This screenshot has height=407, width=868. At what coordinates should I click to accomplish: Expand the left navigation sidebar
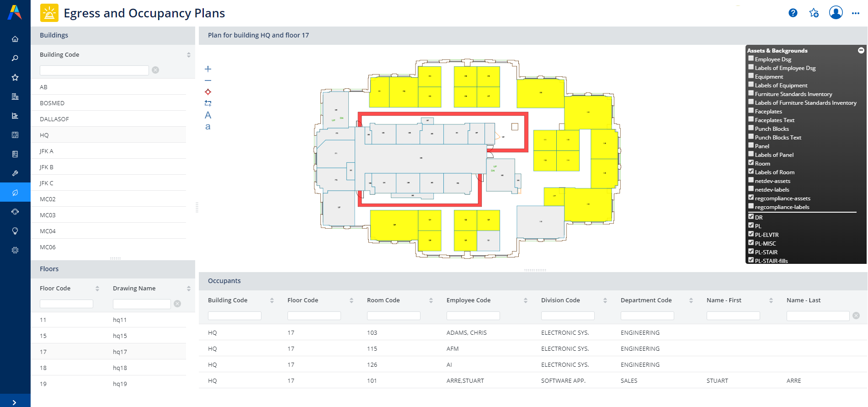(x=15, y=402)
